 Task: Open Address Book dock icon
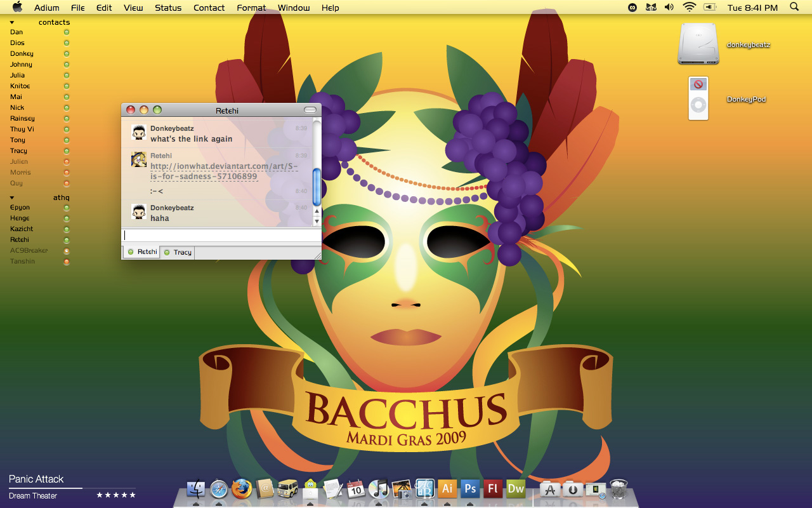[265, 489]
